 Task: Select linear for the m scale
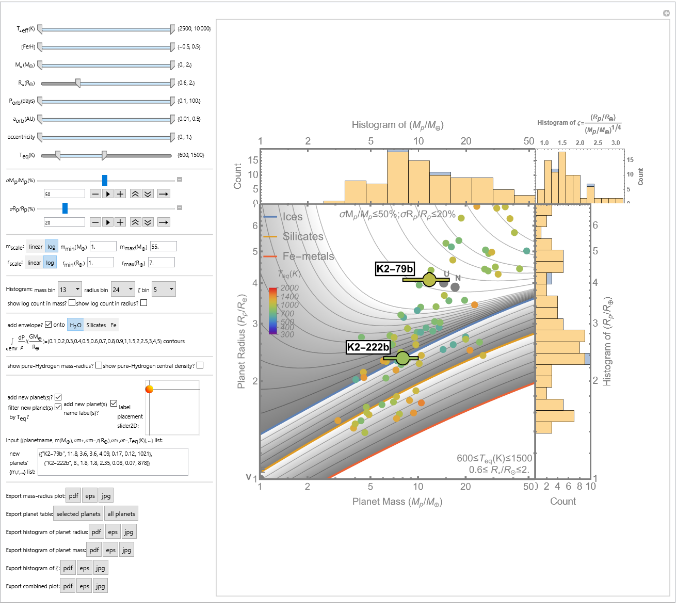pos(34,246)
